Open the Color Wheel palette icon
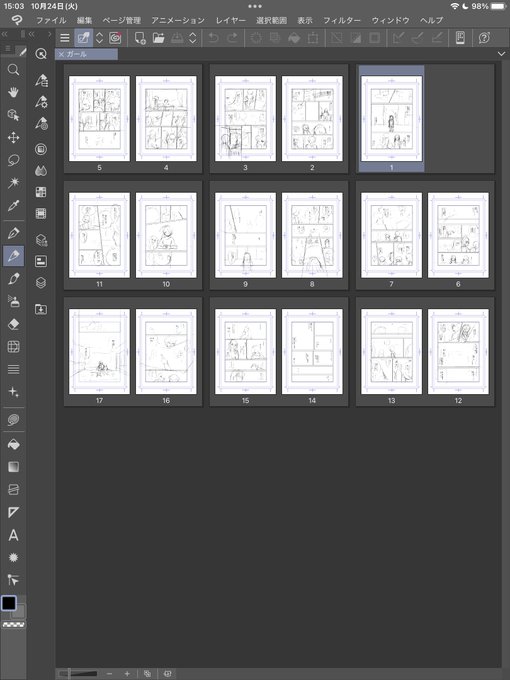 (41, 149)
